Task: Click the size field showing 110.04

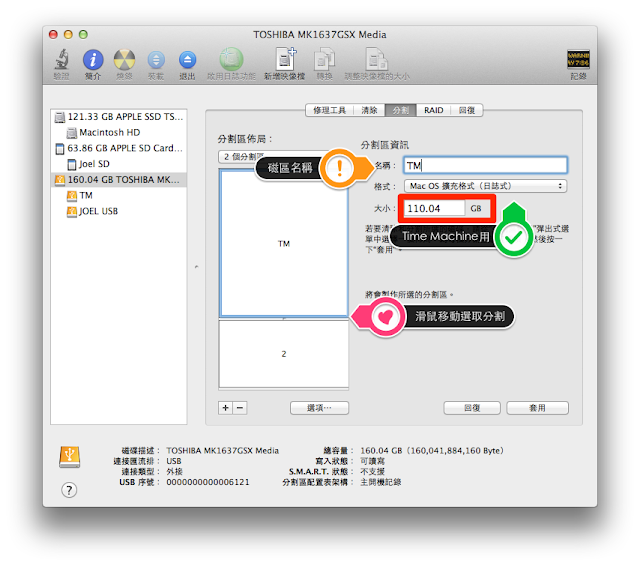Action: (x=433, y=209)
